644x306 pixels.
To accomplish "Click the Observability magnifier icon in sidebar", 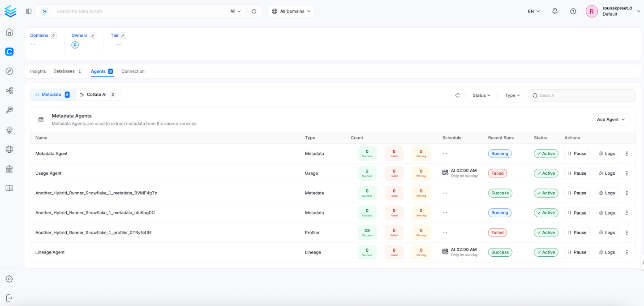I will (x=9, y=110).
